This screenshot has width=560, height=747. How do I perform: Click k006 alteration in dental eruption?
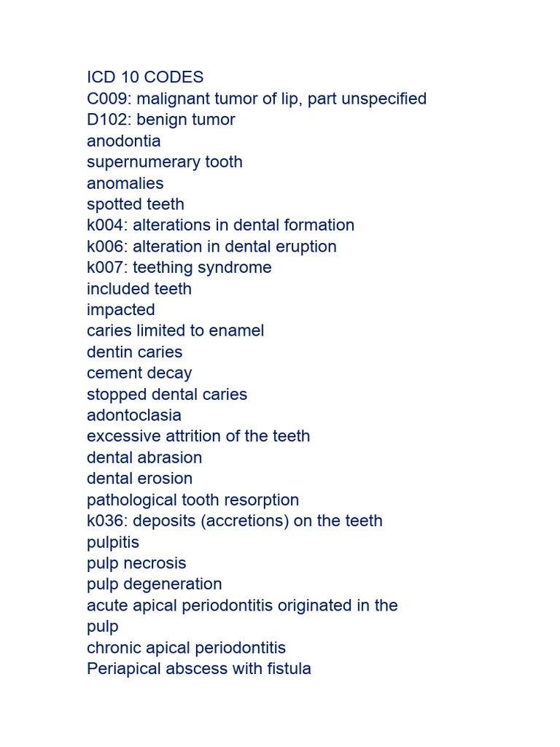(212, 247)
